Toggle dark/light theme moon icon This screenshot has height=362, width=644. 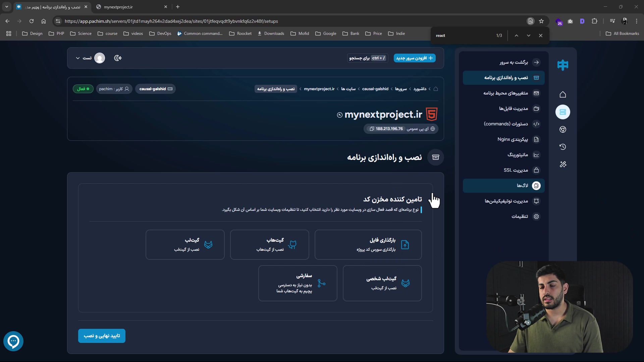pyautogui.click(x=118, y=58)
